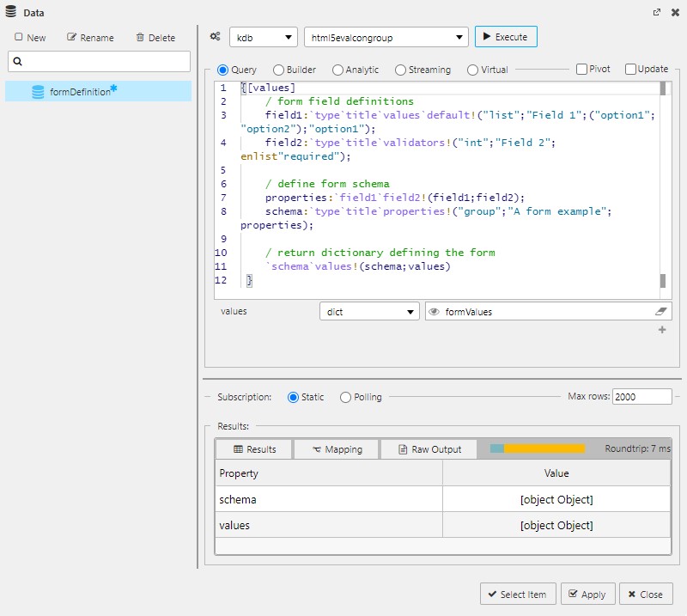Click the eraser icon beside formValues
The width and height of the screenshot is (687, 616).
[x=660, y=312]
